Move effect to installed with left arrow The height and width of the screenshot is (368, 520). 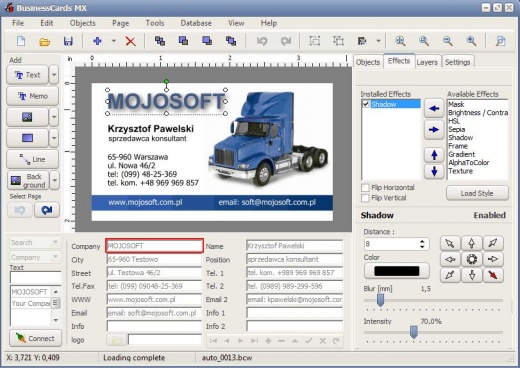[434, 109]
